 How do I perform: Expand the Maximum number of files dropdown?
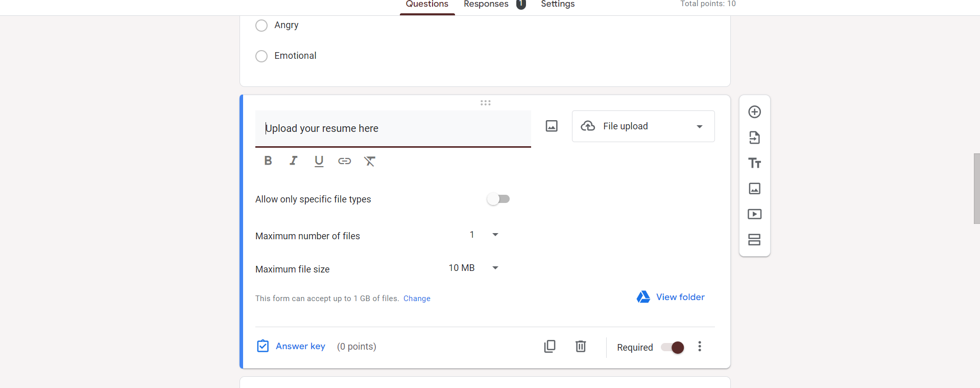[x=483, y=235]
